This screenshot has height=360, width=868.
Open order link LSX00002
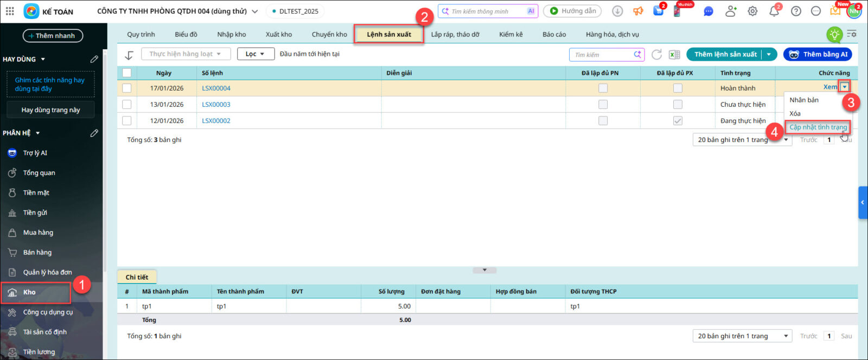216,120
